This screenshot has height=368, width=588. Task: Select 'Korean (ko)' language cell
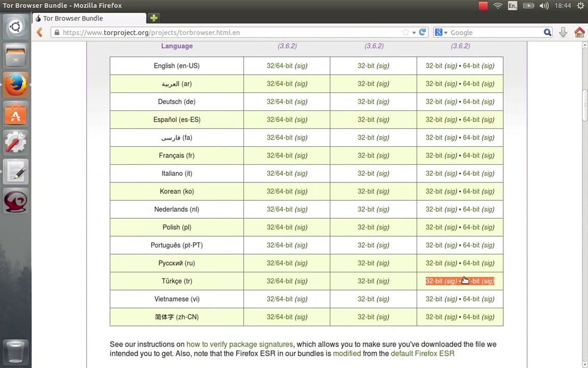(177, 191)
